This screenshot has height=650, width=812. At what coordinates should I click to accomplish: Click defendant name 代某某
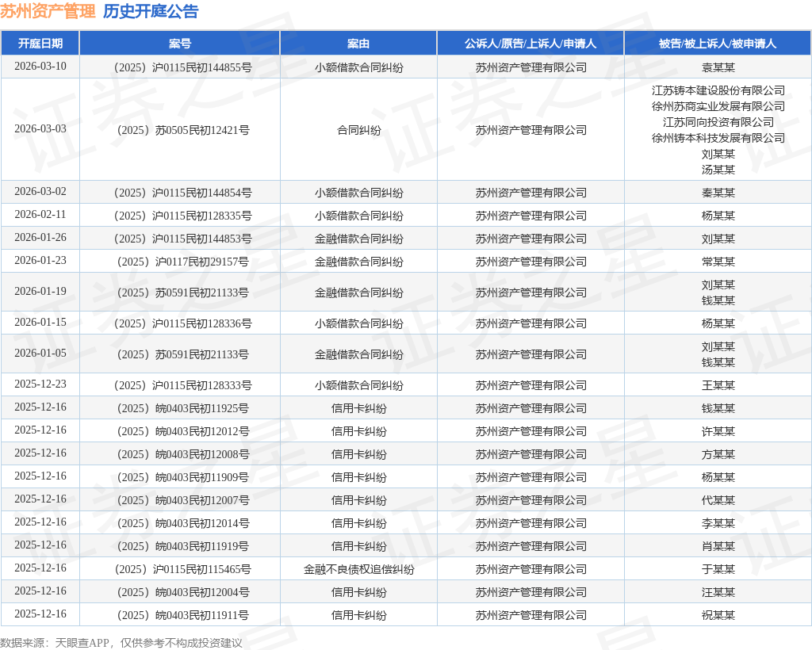tap(718, 500)
